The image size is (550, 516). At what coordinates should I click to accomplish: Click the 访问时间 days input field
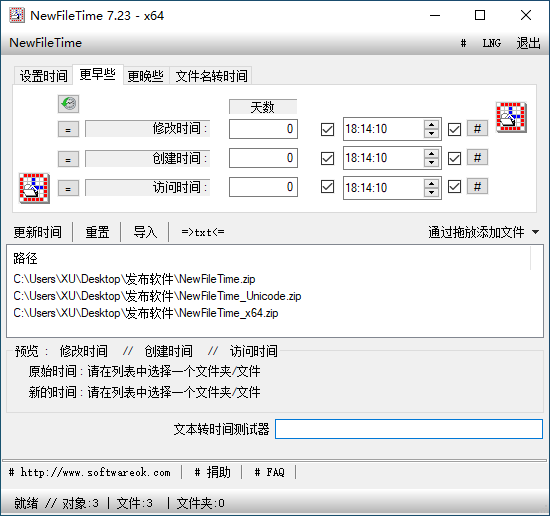(x=263, y=187)
